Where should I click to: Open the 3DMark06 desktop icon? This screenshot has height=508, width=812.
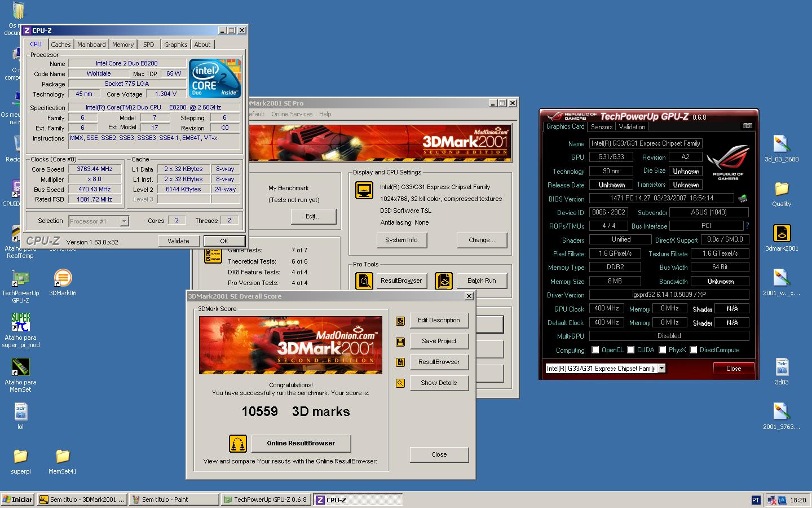(x=63, y=282)
